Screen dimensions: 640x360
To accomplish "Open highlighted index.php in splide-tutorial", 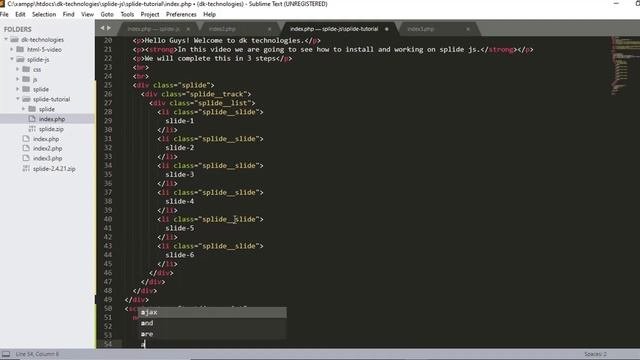I will (x=52, y=119).
